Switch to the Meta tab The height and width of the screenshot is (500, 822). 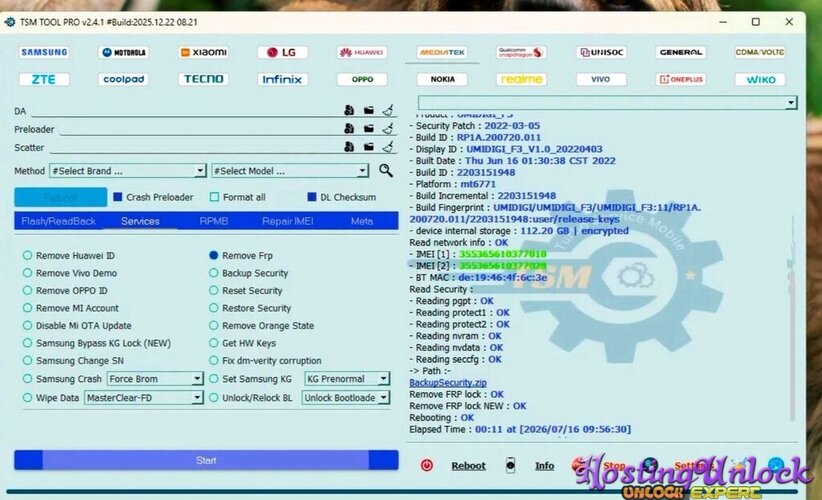[x=362, y=221]
